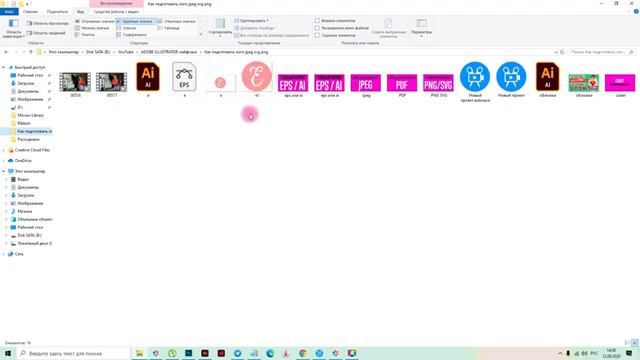Click YouTube in the address breadcrumb
Image resolution: width=640 pixels, height=360 pixels.
125,52
